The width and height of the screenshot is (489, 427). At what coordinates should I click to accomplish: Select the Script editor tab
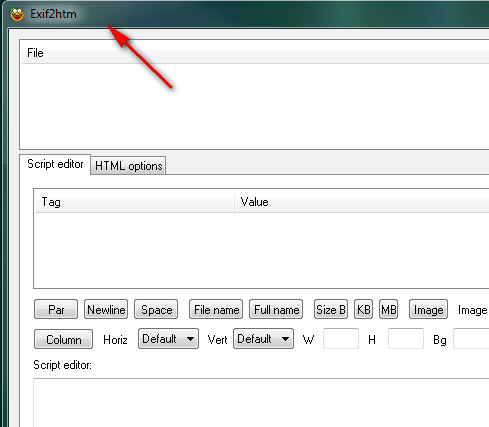pyautogui.click(x=55, y=164)
